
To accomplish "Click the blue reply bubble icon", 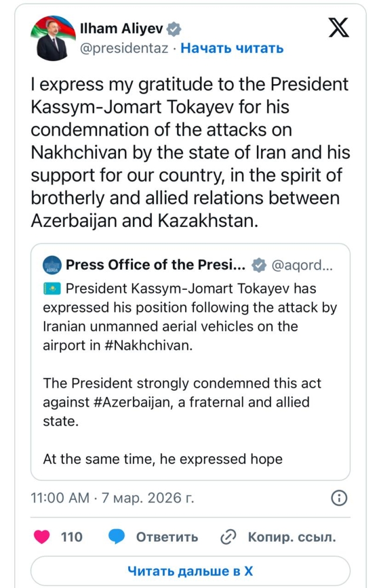I will 118,537.
